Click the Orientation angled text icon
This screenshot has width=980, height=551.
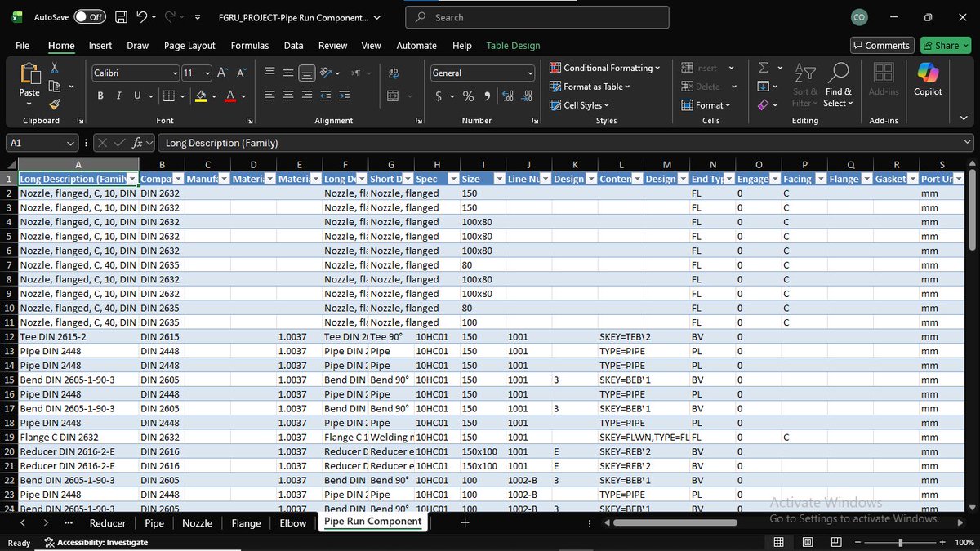pyautogui.click(x=327, y=73)
